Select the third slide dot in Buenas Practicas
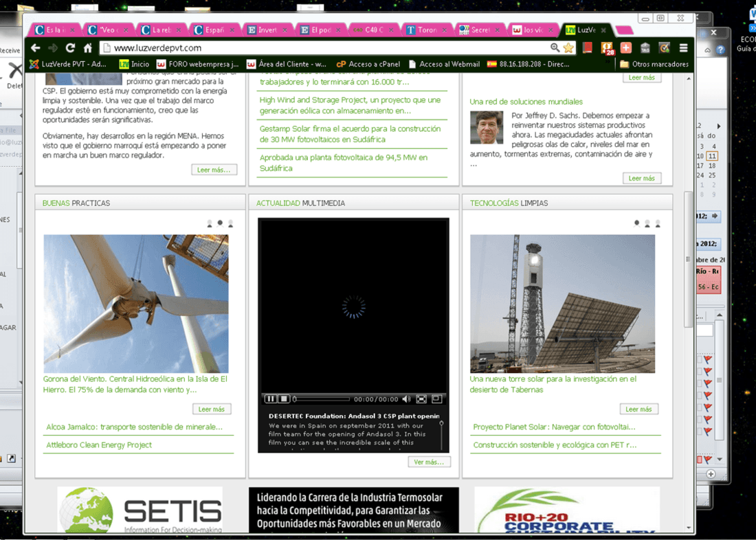This screenshot has height=540, width=756. pyautogui.click(x=230, y=223)
